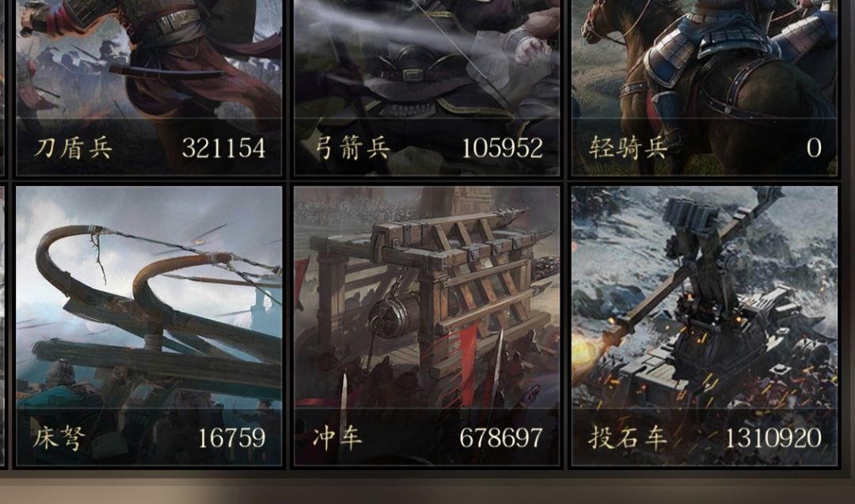Image resolution: width=855 pixels, height=504 pixels.
Task: Click the 321154 troop count
Action: (223, 148)
